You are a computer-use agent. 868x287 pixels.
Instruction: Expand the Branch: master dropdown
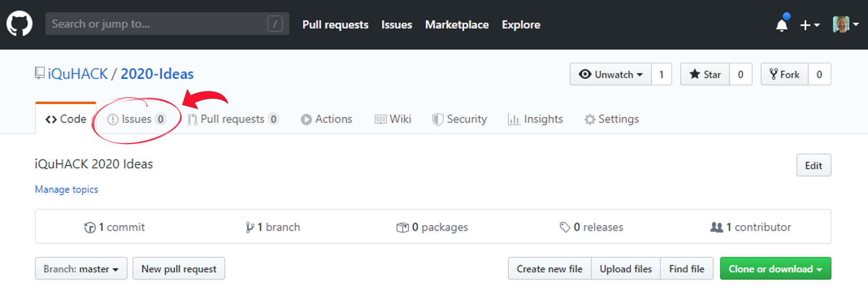click(x=81, y=269)
